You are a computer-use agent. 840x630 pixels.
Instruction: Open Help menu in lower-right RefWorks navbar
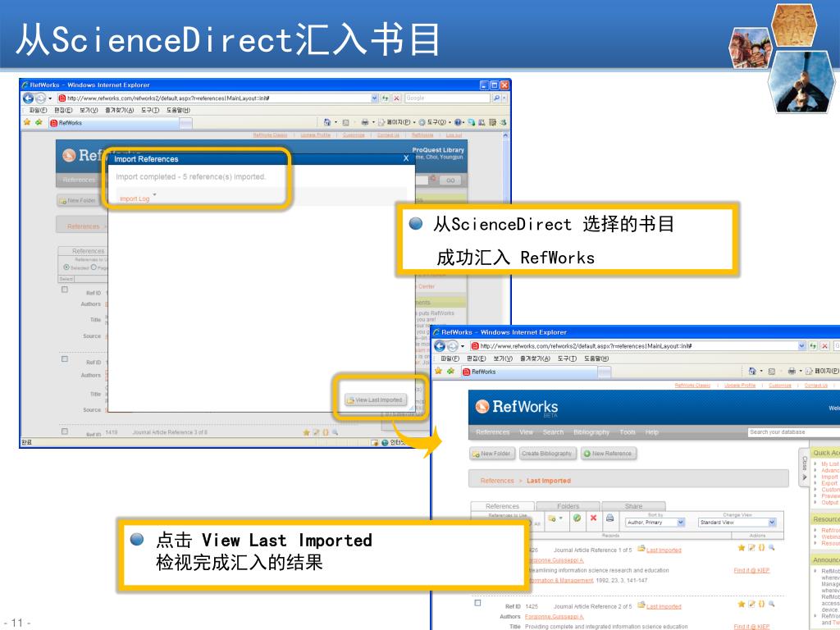coord(652,431)
